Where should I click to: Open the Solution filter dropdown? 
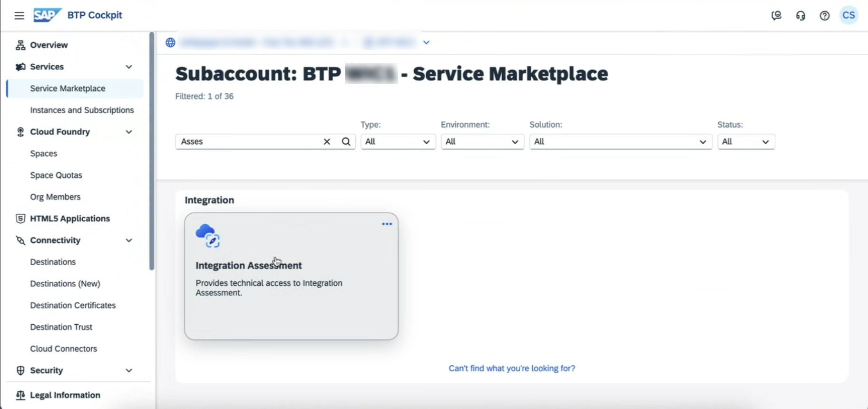click(x=620, y=141)
